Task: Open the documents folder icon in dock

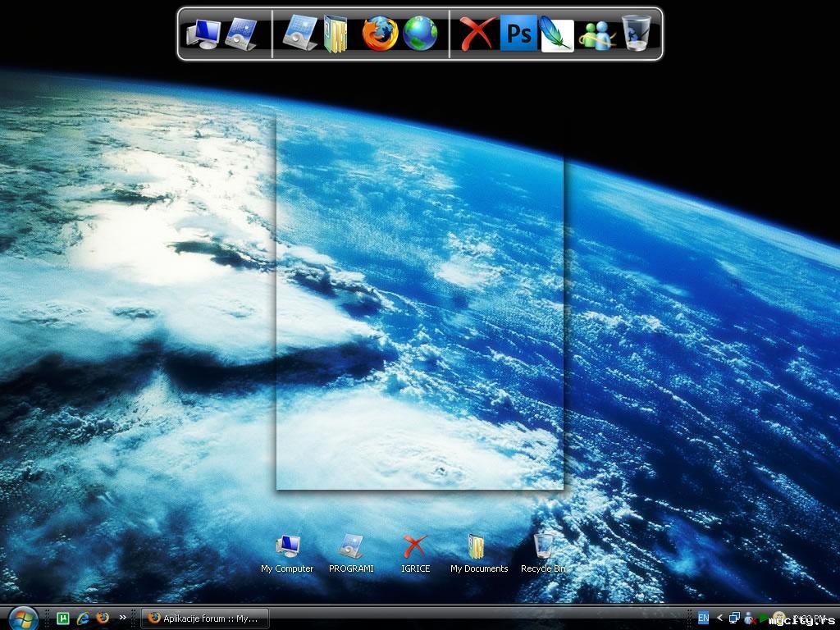Action: [x=336, y=34]
